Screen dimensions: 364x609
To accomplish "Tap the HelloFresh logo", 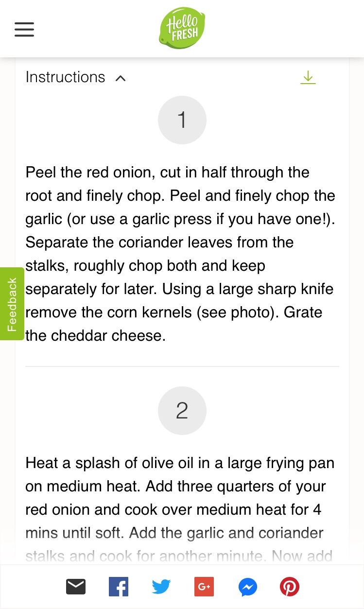I will click(182, 28).
